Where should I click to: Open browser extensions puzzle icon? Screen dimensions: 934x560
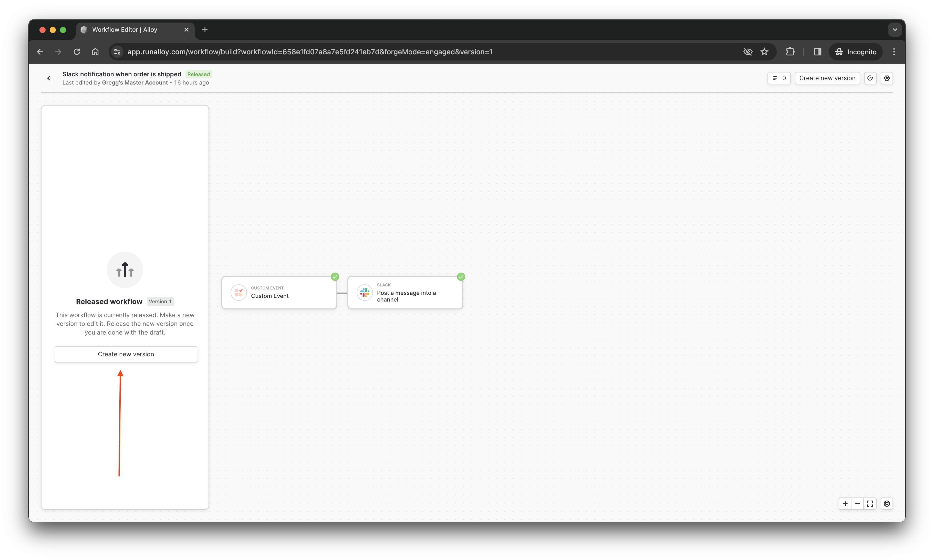click(x=790, y=52)
